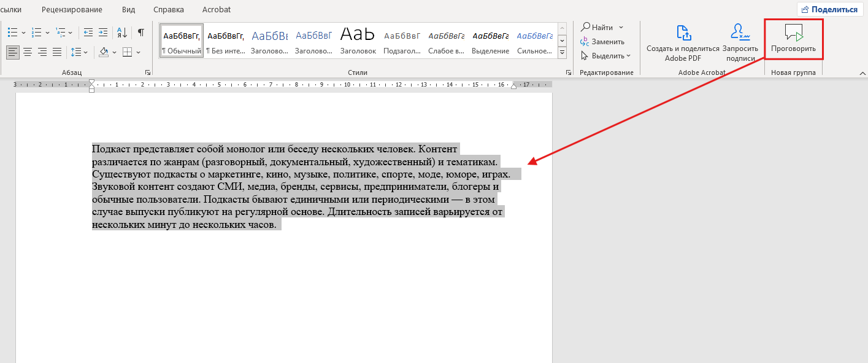Click the Поделиться share button
The image size is (868, 363).
[x=829, y=9]
